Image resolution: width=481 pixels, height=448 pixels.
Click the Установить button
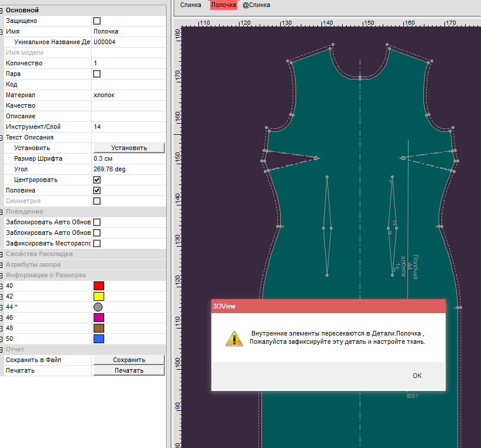[129, 148]
